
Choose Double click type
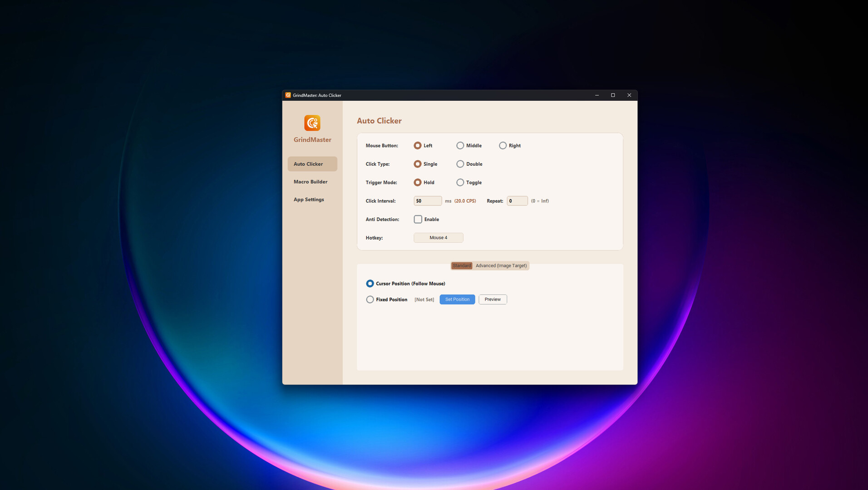pyautogui.click(x=460, y=164)
